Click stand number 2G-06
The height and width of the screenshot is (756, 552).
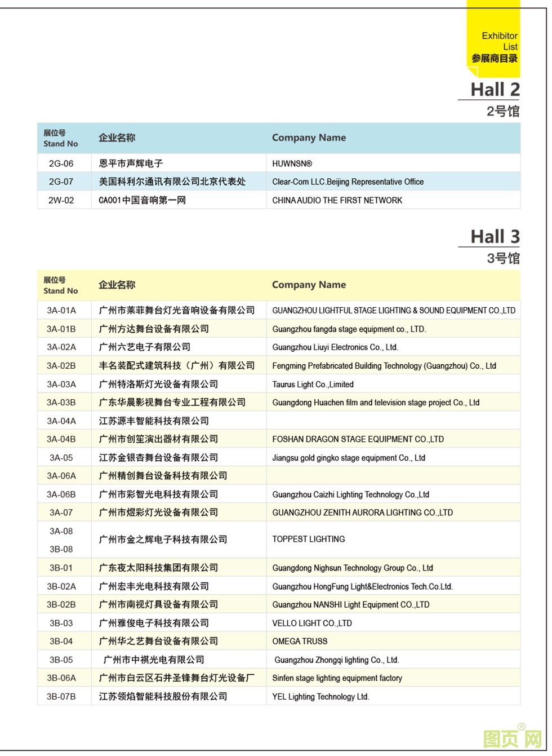[x=61, y=163]
